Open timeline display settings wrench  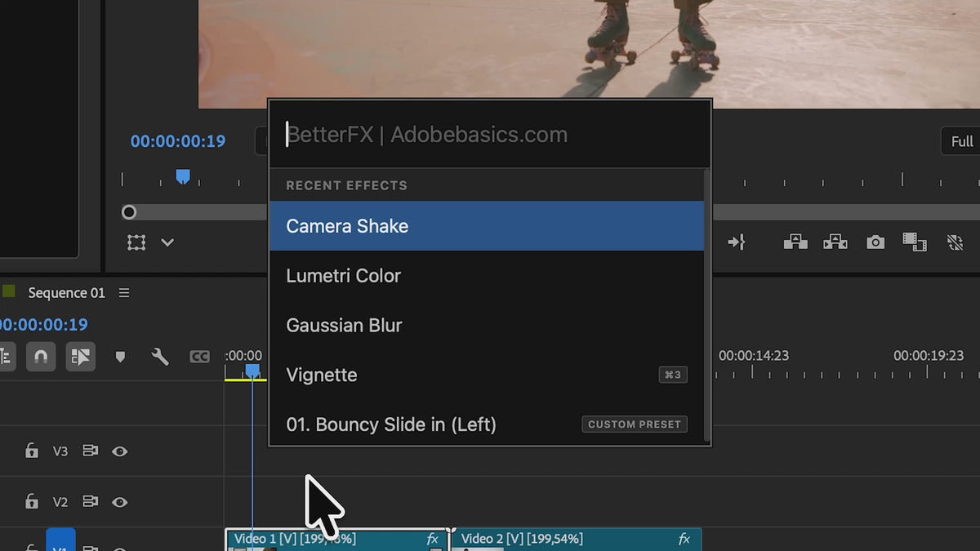click(x=160, y=357)
